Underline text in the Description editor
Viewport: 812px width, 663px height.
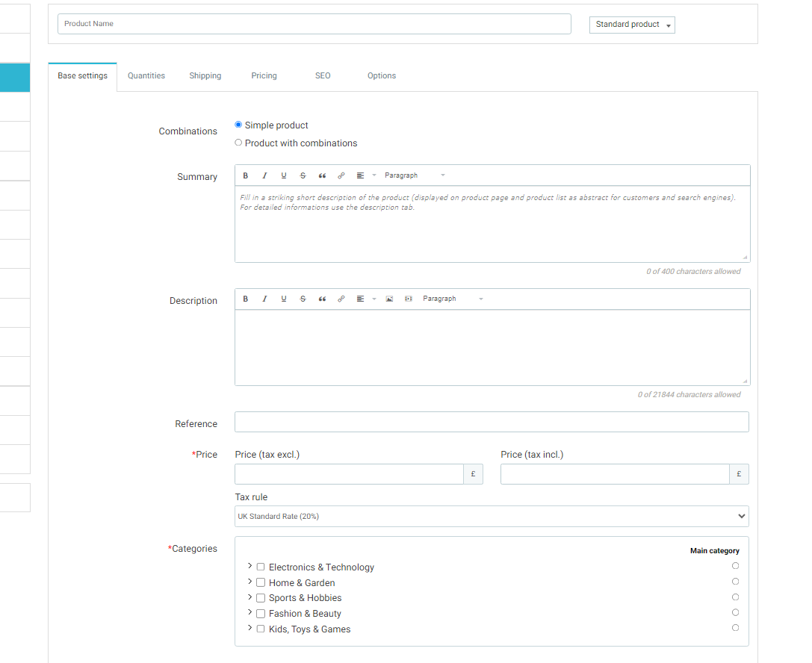point(284,299)
